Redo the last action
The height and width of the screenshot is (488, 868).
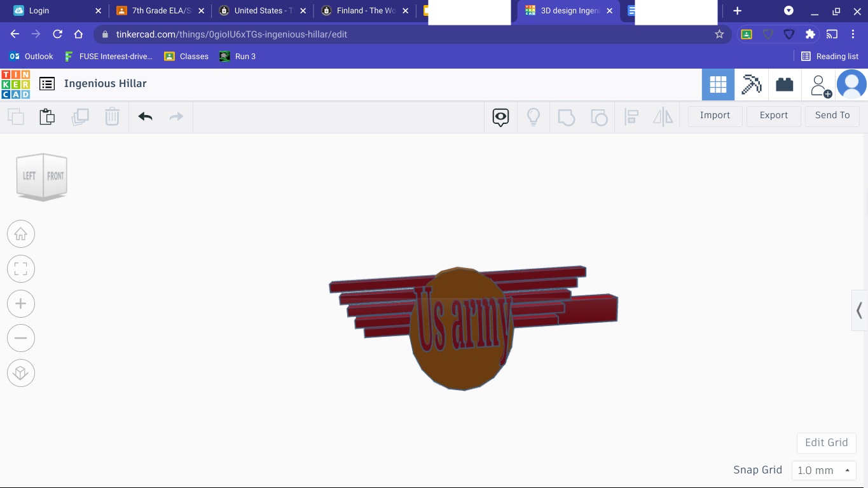click(176, 116)
